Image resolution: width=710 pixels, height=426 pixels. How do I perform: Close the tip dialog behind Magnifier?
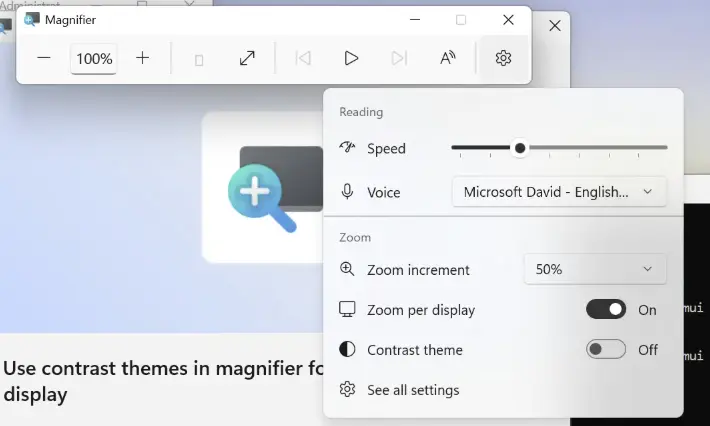pos(555,26)
